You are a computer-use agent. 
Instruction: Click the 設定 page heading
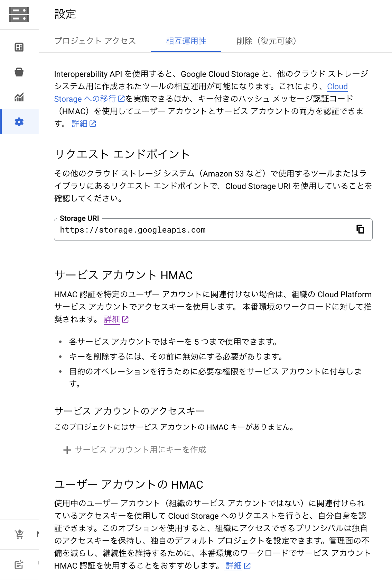click(65, 14)
